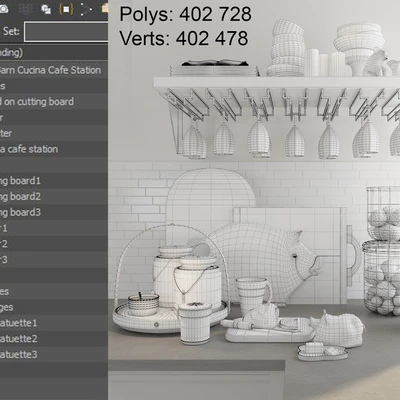
Task: Select the 'Cucina Cafe Station' row
Action: pos(54,70)
